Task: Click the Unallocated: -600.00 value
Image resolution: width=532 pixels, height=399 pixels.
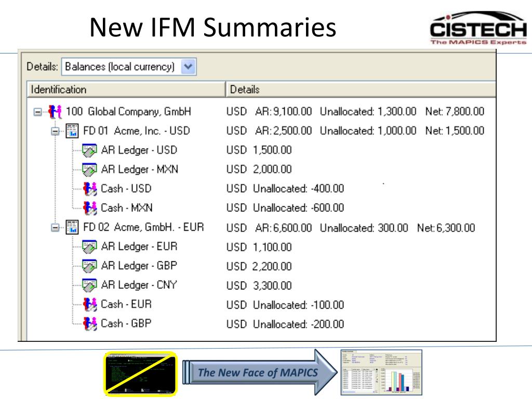Action: [x=299, y=208]
